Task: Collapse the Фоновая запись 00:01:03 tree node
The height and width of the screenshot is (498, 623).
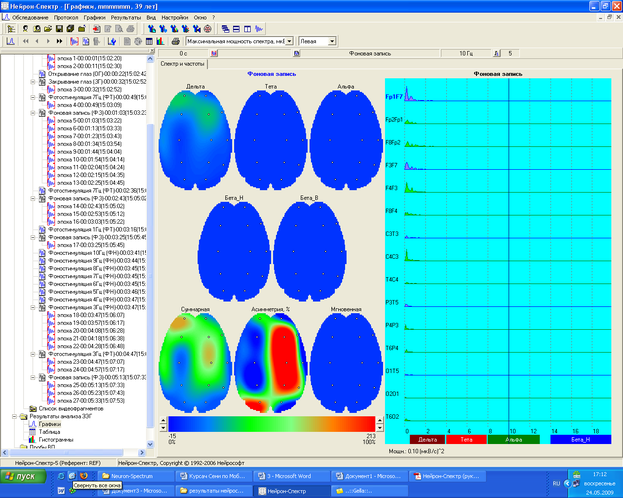Action: pyautogui.click(x=33, y=113)
